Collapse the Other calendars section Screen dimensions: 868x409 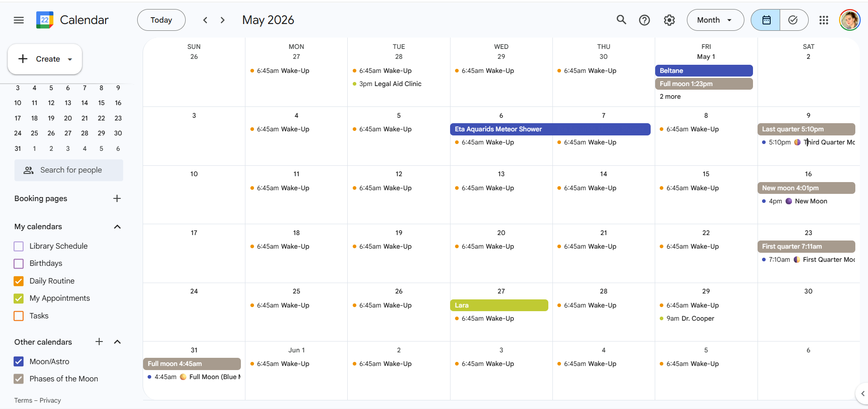(x=117, y=342)
